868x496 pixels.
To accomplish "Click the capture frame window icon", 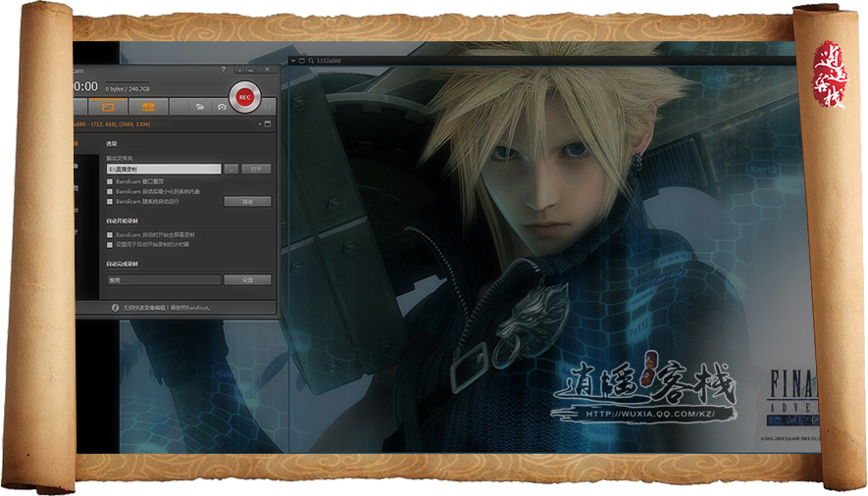I will coord(302,61).
